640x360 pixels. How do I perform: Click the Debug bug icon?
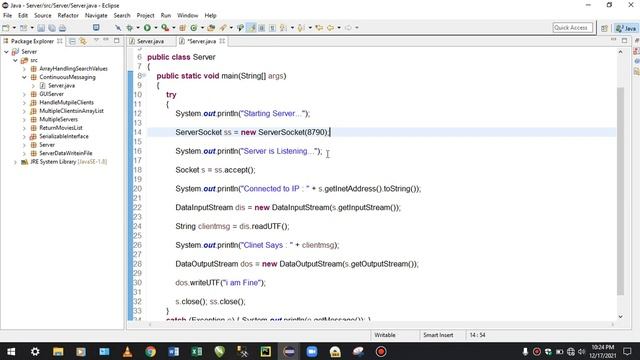129,28
